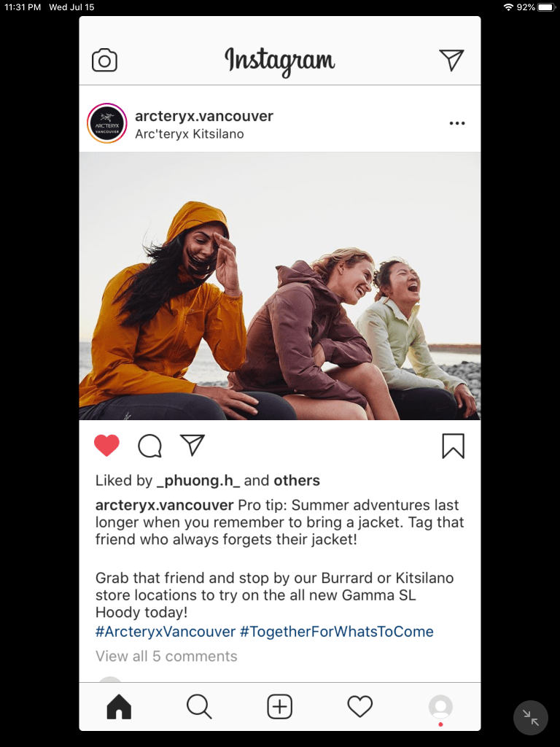Screen dimensions: 560x747
Task: Create new post with plus icon
Action: (x=279, y=706)
